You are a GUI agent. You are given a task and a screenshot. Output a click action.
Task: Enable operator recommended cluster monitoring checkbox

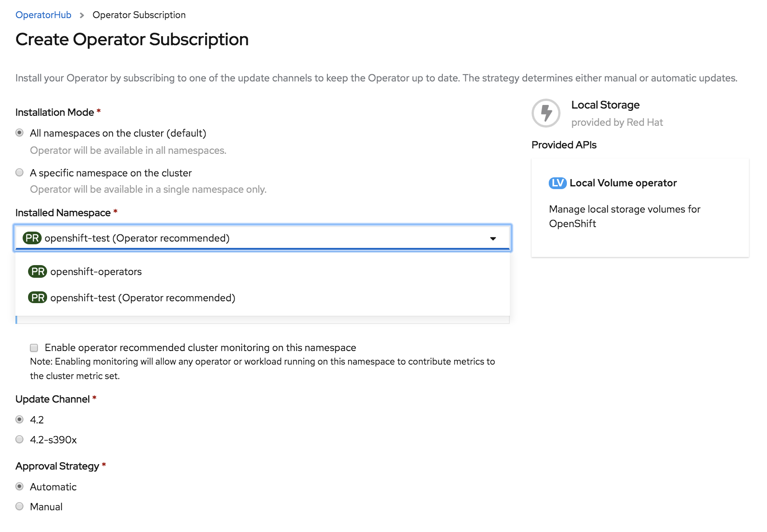pyautogui.click(x=34, y=347)
